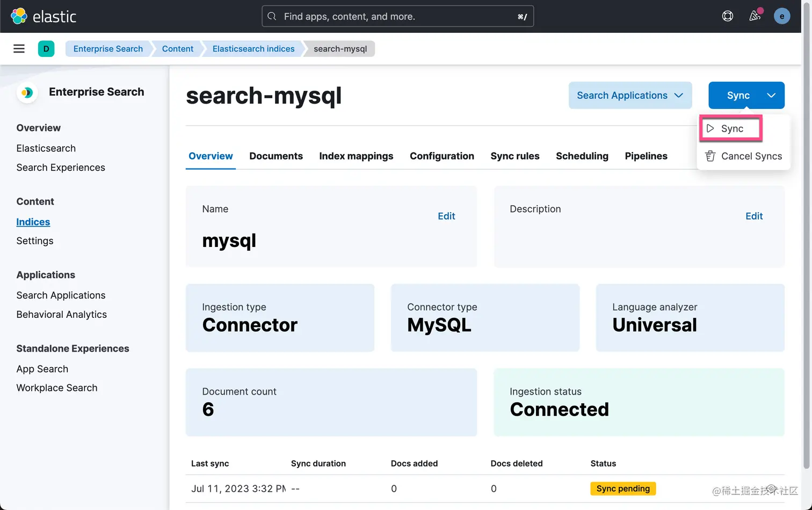
Task: Click the search magnifier icon
Action: (x=272, y=16)
